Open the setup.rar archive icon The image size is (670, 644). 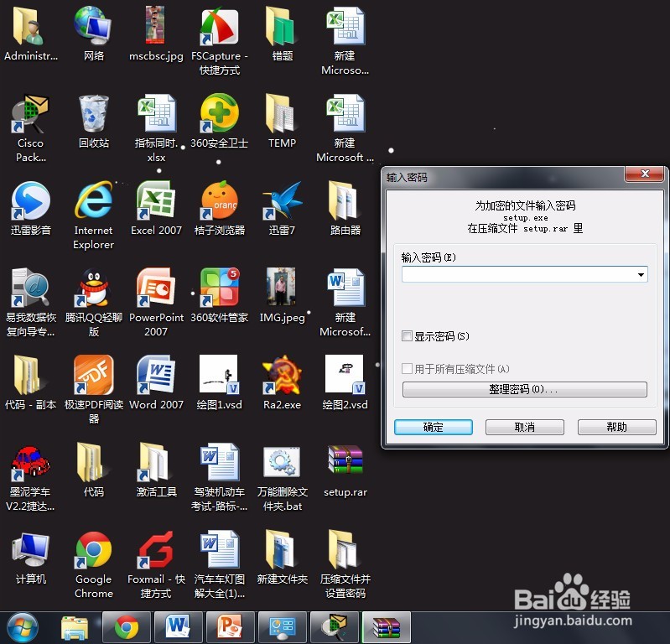[345, 460]
